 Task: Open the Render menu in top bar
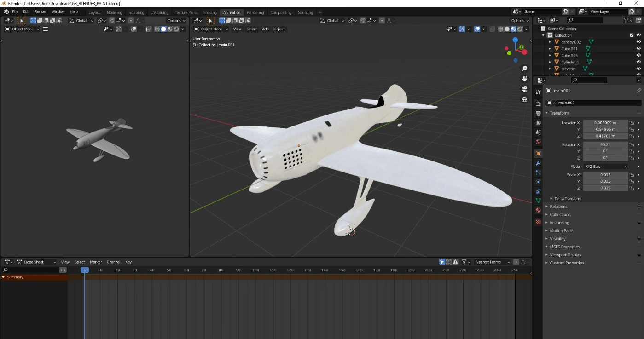41,11
